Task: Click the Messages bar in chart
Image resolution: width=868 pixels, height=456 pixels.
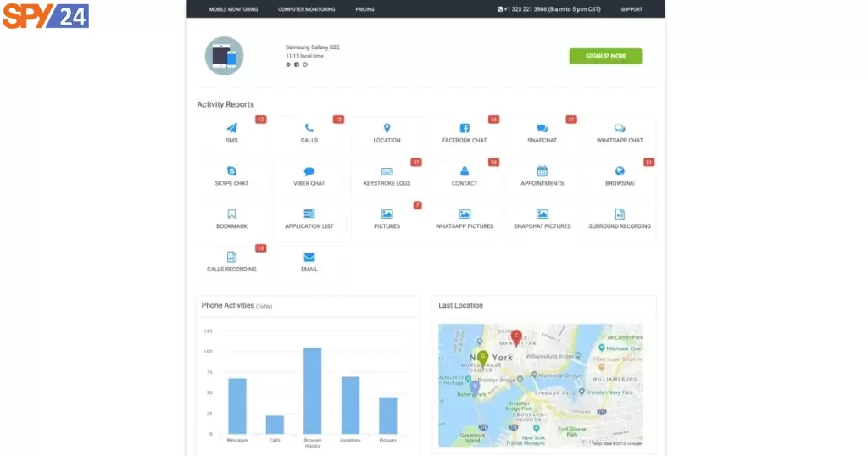Action: [237, 406]
